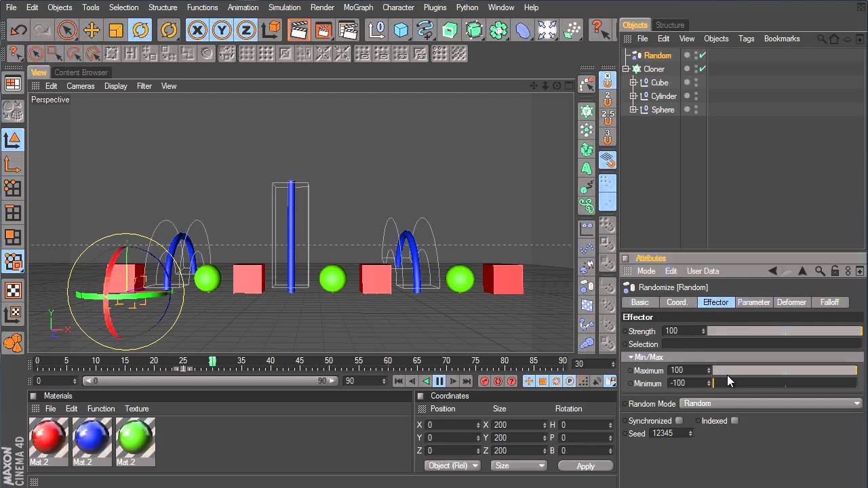Render the current view clapper icon
Screen dimensions: 868x488
[298, 30]
